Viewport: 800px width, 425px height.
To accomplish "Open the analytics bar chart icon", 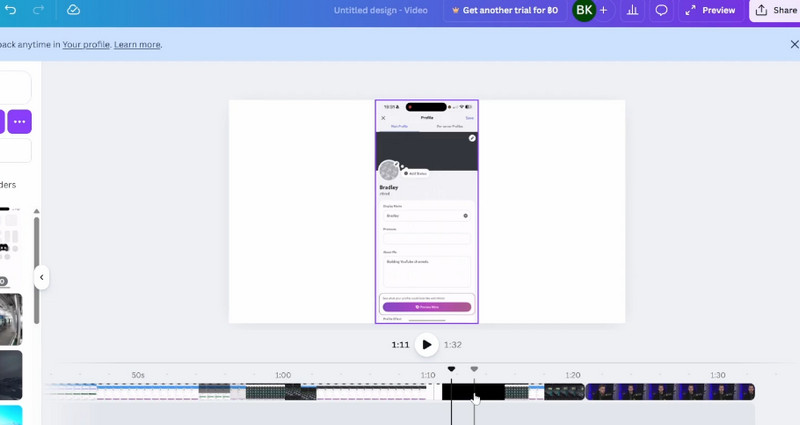I will pyautogui.click(x=632, y=10).
